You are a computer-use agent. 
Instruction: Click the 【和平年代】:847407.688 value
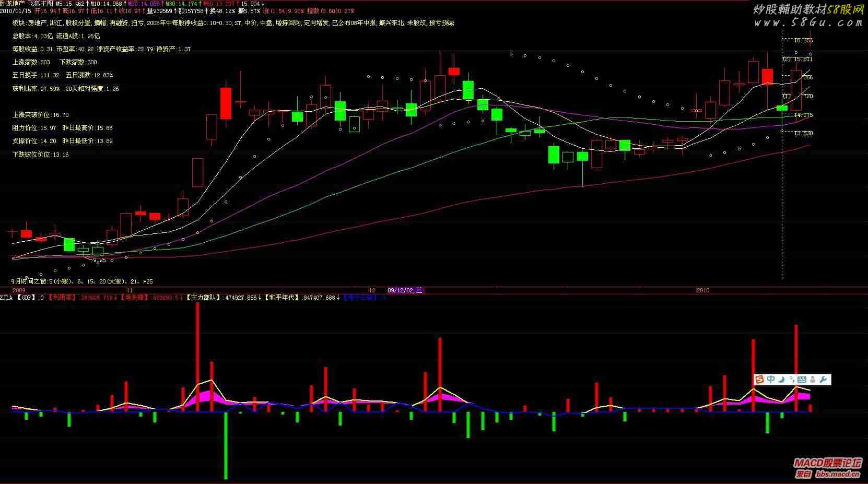click(x=302, y=298)
